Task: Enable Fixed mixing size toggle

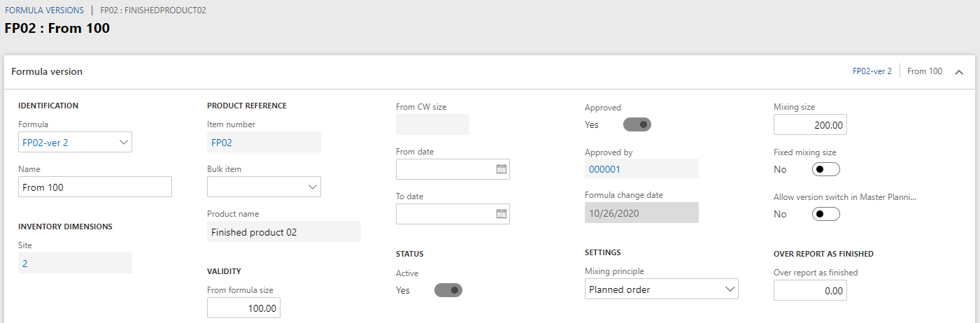Action: (825, 169)
